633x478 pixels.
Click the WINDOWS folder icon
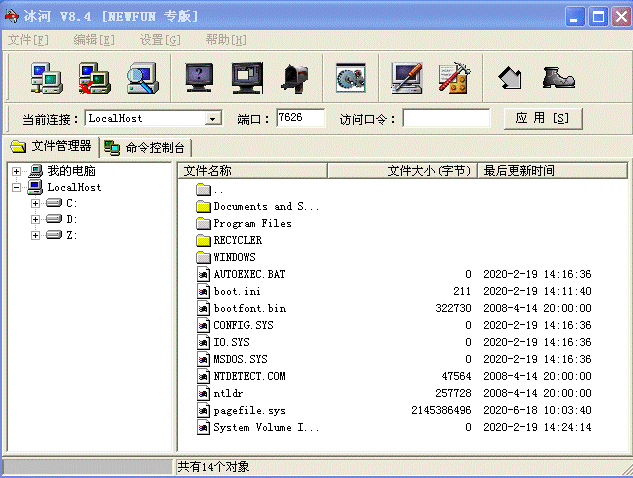tap(203, 257)
